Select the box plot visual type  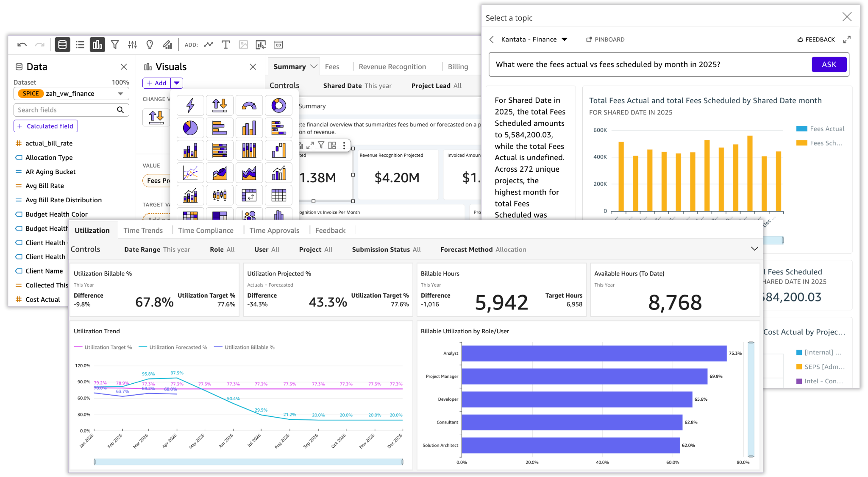tap(220, 195)
